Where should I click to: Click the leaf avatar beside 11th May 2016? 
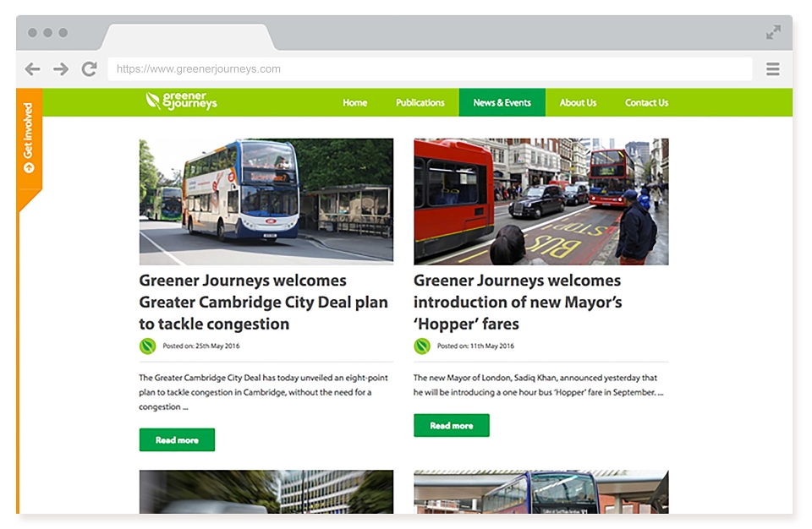(x=422, y=346)
